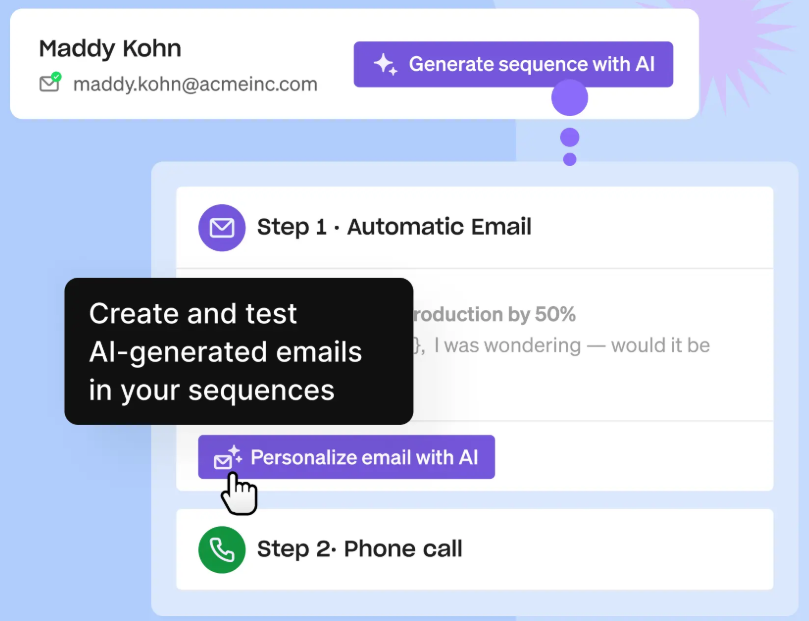Click the black AI-generated emails tooltip
Viewport: 809px width, 621px height.
point(238,351)
